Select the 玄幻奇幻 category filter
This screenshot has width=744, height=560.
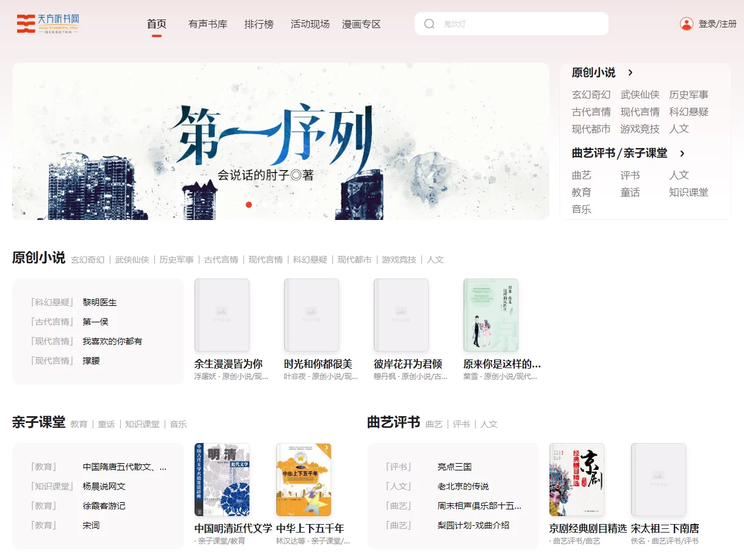(87, 259)
